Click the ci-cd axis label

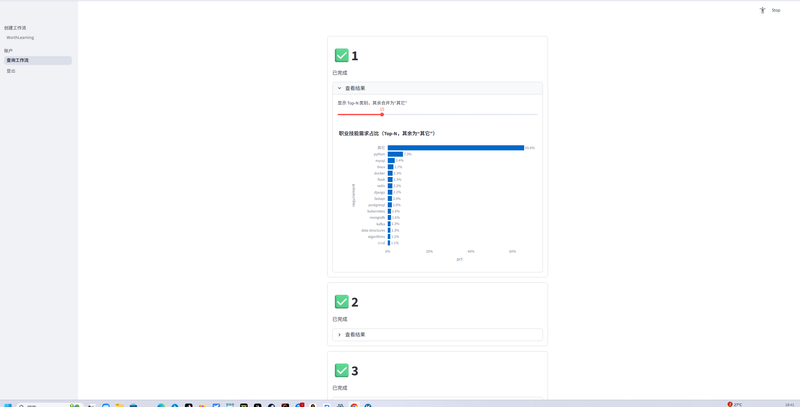click(x=382, y=243)
